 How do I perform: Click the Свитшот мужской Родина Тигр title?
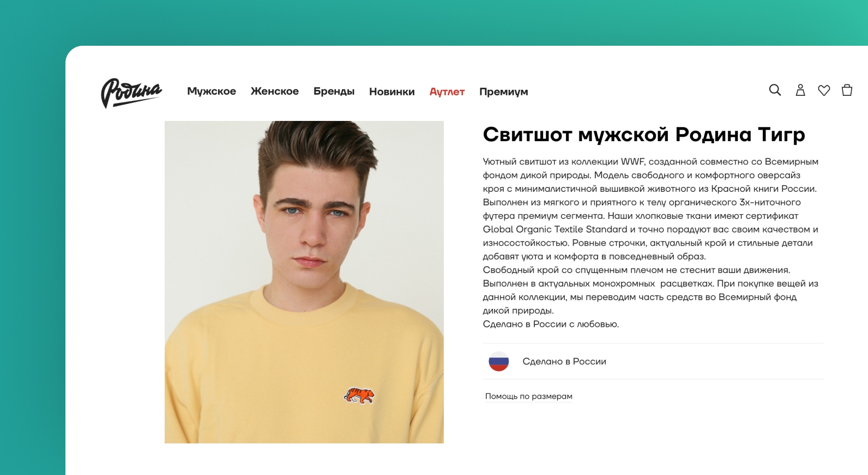pos(644,134)
